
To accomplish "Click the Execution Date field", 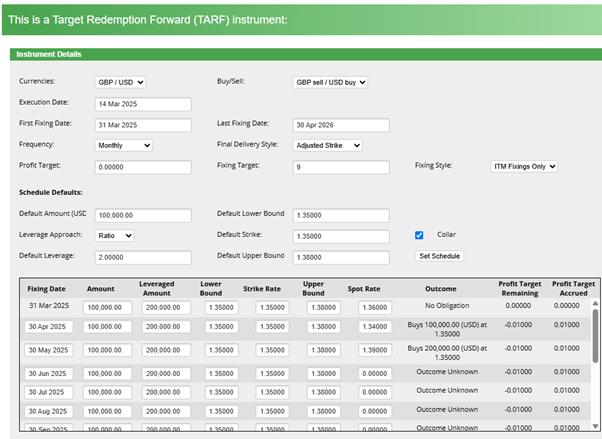I will coord(142,103).
